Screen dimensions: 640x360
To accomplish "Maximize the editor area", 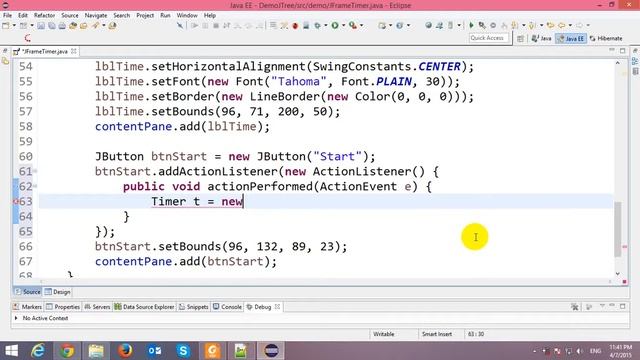I will (622, 51).
